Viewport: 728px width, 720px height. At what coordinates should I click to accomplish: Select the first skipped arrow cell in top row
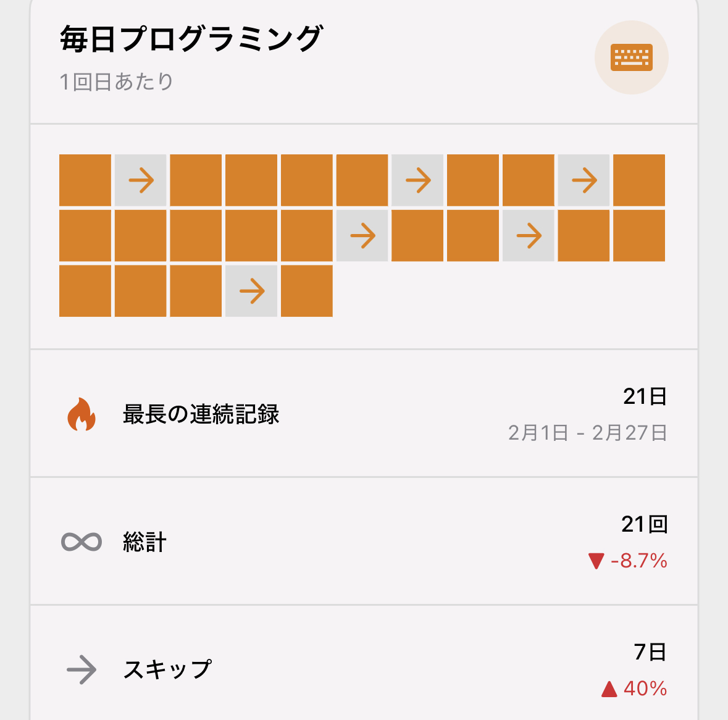(x=141, y=180)
